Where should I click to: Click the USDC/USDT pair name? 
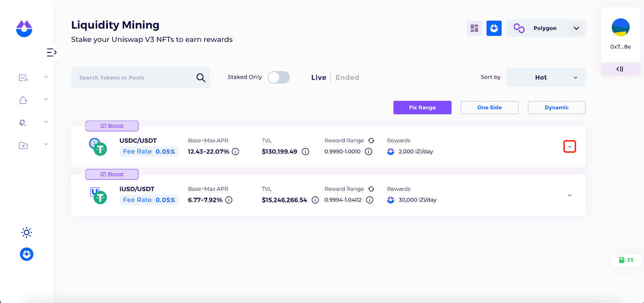[x=138, y=141]
